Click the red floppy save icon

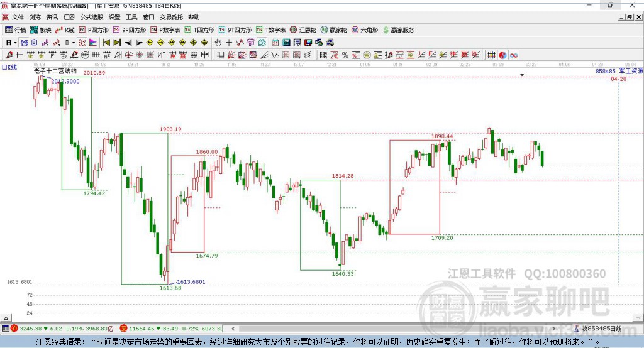308,42
